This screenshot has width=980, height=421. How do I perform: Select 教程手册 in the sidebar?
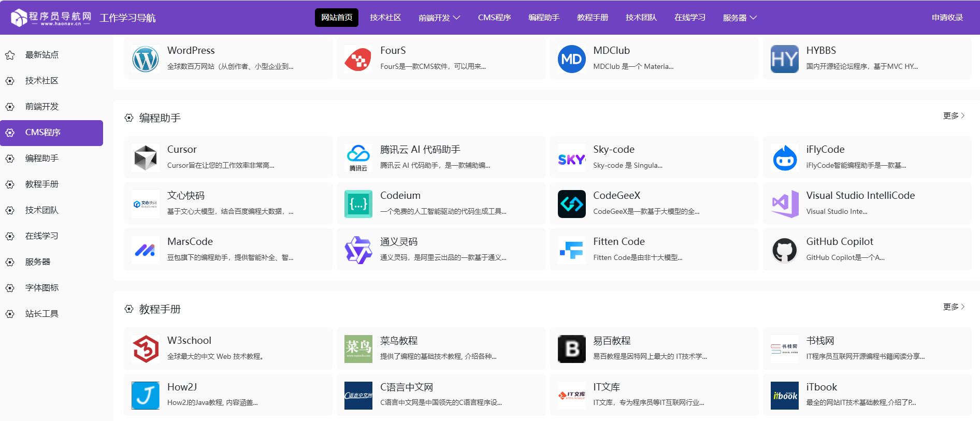[x=51, y=184]
